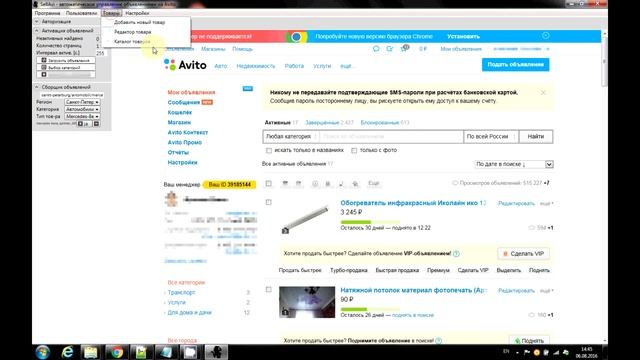Viewport: 640px width, 360px height.
Task: Open the Регион dropdown
Action: coord(82,102)
